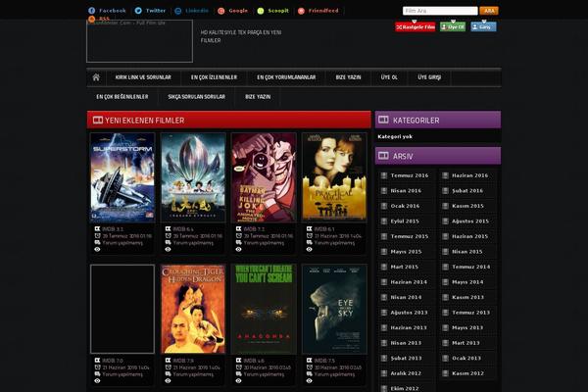The width and height of the screenshot is (588, 392).
Task: Click the IMDB icon under Crouching Tiger poster
Action: (x=168, y=361)
